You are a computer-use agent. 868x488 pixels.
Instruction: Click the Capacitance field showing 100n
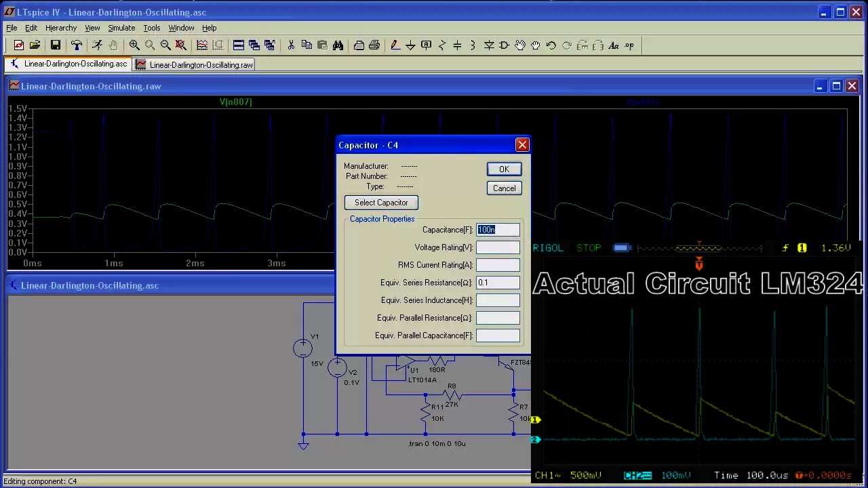[498, 230]
